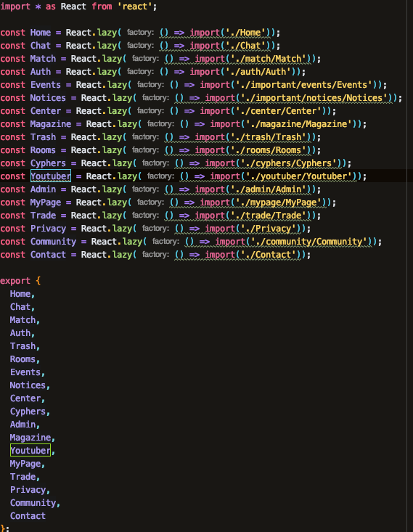Click Rooms in const declaration
The width and height of the screenshot is (413, 532).
pos(43,150)
